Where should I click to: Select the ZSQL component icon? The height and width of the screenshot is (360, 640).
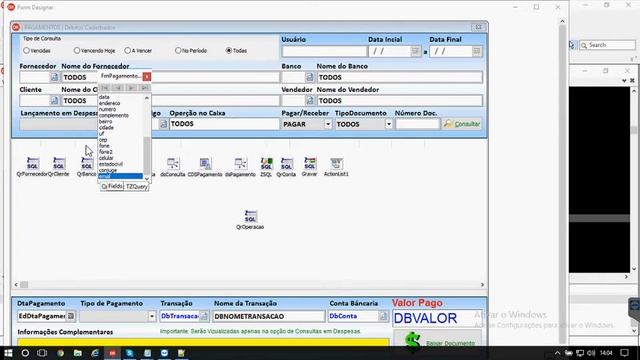(266, 163)
